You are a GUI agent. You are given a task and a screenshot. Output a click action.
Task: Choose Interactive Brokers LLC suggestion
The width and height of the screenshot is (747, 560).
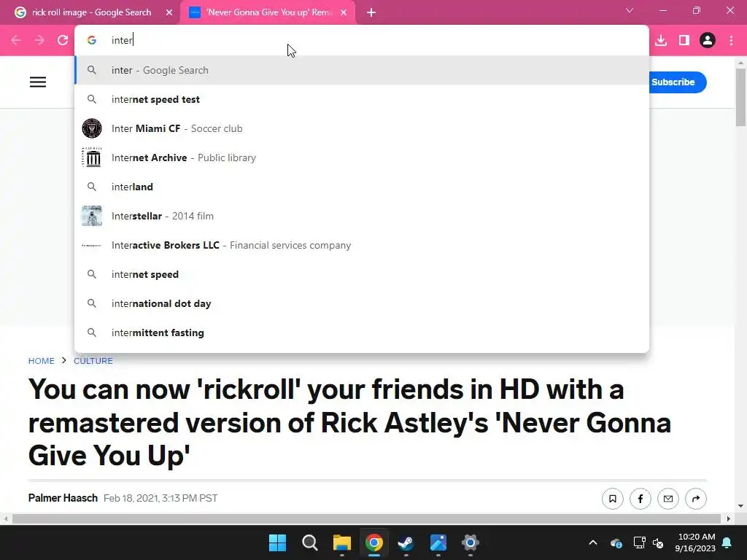coord(362,245)
